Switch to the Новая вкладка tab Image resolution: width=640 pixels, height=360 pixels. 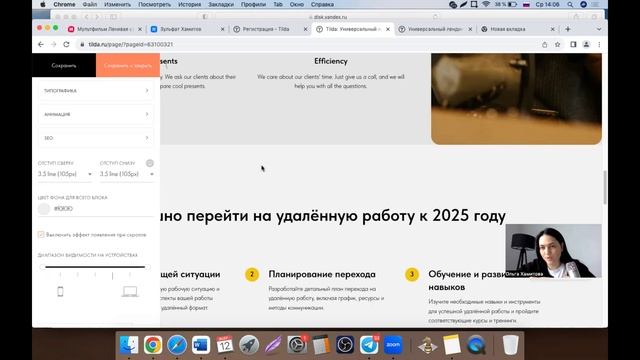click(x=508, y=29)
